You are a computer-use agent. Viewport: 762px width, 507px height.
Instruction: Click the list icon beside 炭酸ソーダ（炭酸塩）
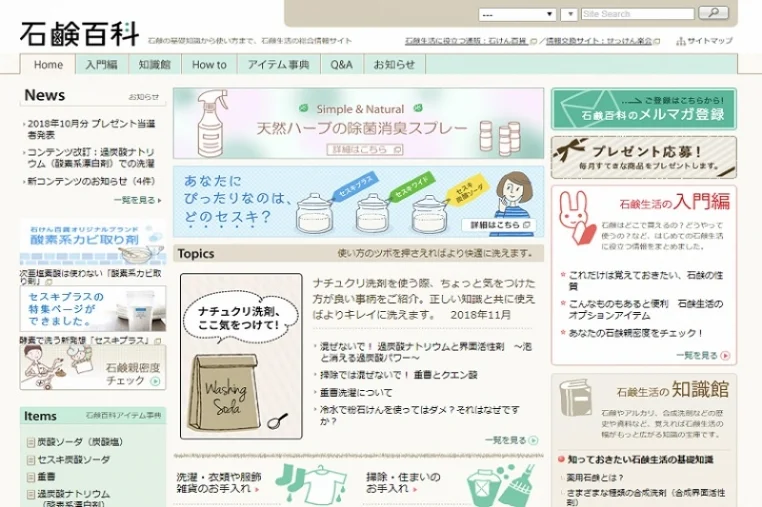(x=31, y=442)
